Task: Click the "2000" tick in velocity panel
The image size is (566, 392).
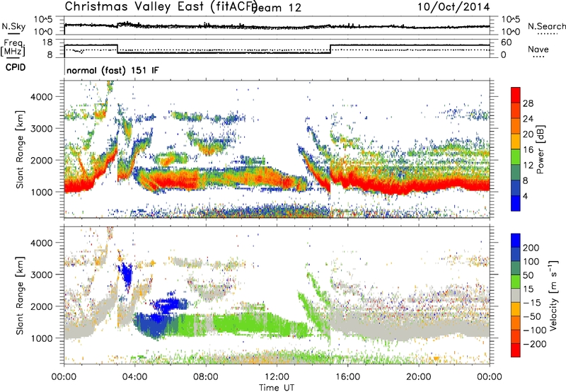Action: tap(42, 306)
